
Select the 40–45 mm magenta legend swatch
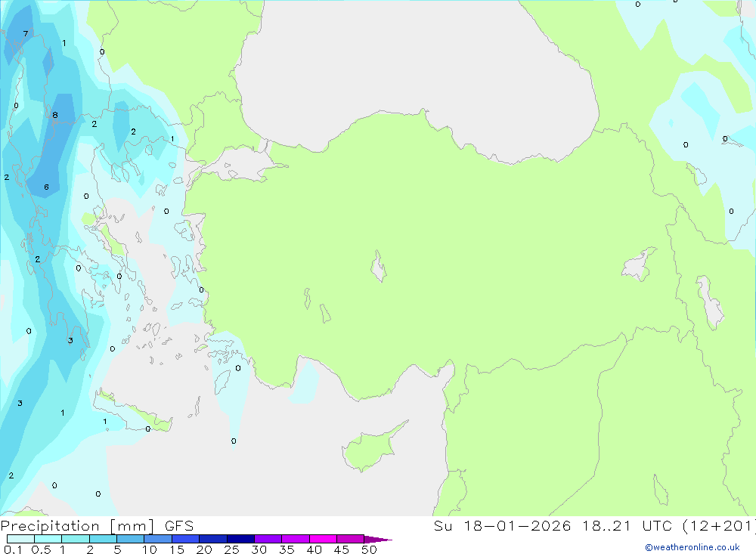[323, 539]
